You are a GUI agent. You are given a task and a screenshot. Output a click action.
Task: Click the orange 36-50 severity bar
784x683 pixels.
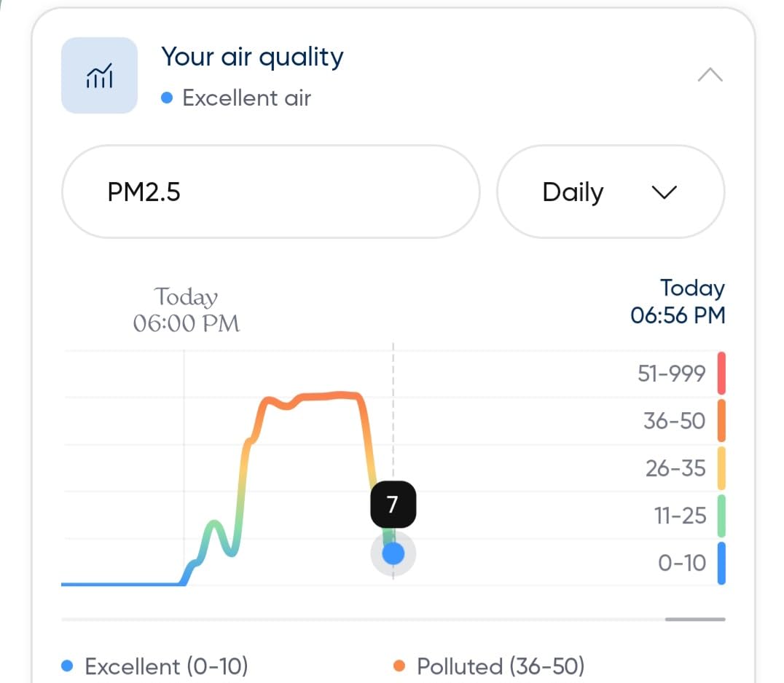coord(720,421)
